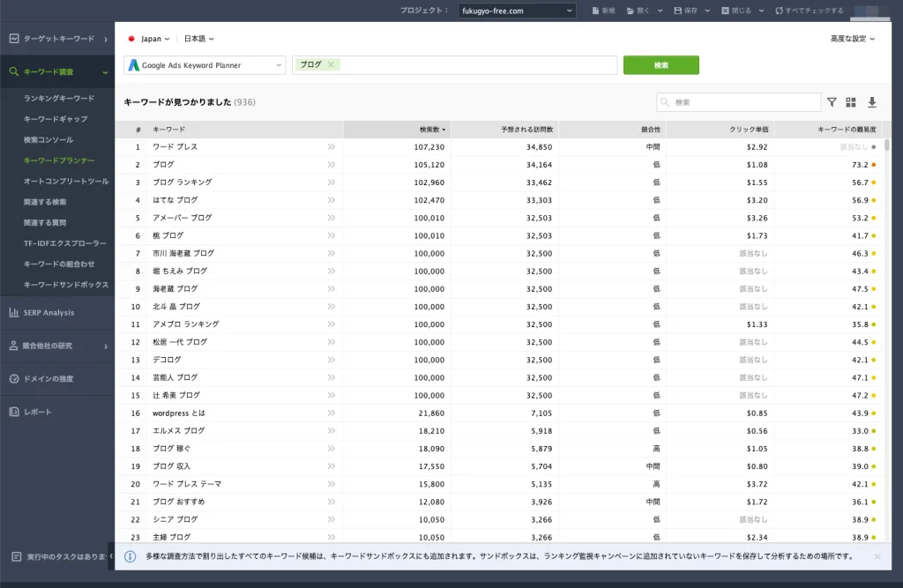This screenshot has height=588, width=903.
Task: Click difficulty dot for ブログ 73.2
Action: [x=874, y=165]
